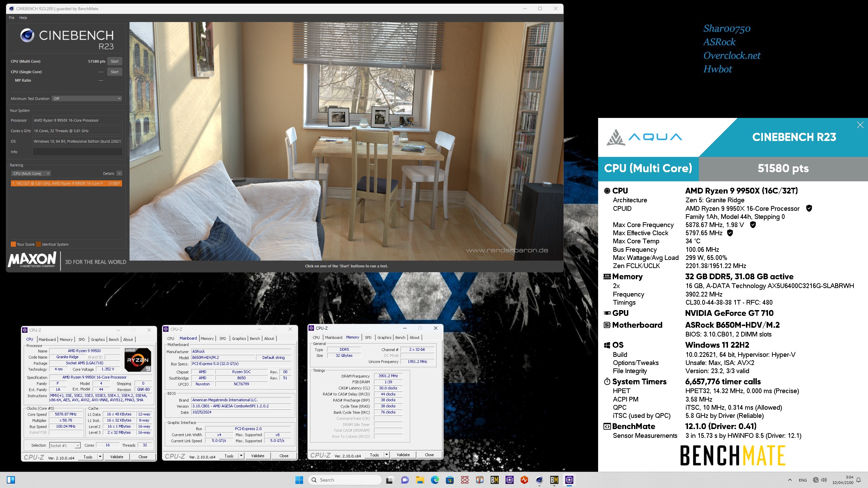This screenshot has width=868, height=488.
Task: Click Validate in the CPU-Z Mainboard window
Action: click(x=258, y=456)
